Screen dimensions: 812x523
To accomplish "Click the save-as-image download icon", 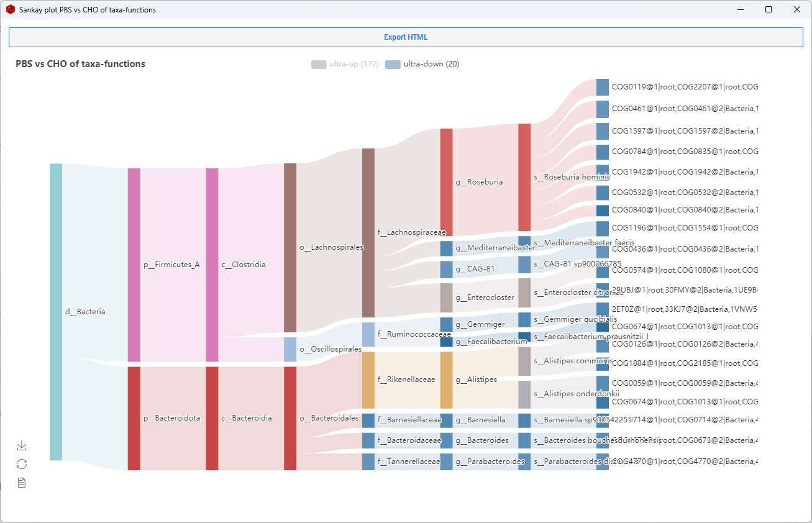I will [22, 445].
